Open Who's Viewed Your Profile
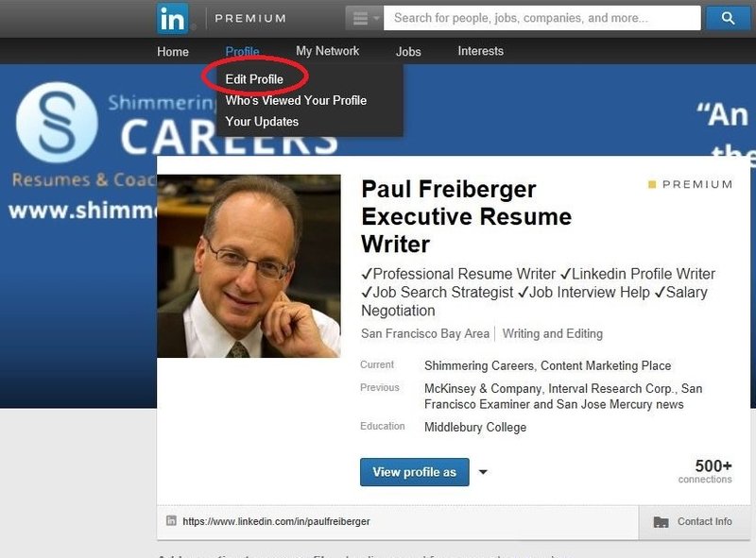The width and height of the screenshot is (756, 558). pos(296,100)
